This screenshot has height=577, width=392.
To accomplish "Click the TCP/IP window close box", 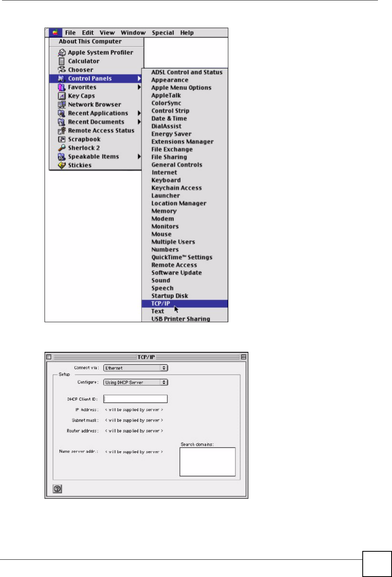I will [x=49, y=357].
